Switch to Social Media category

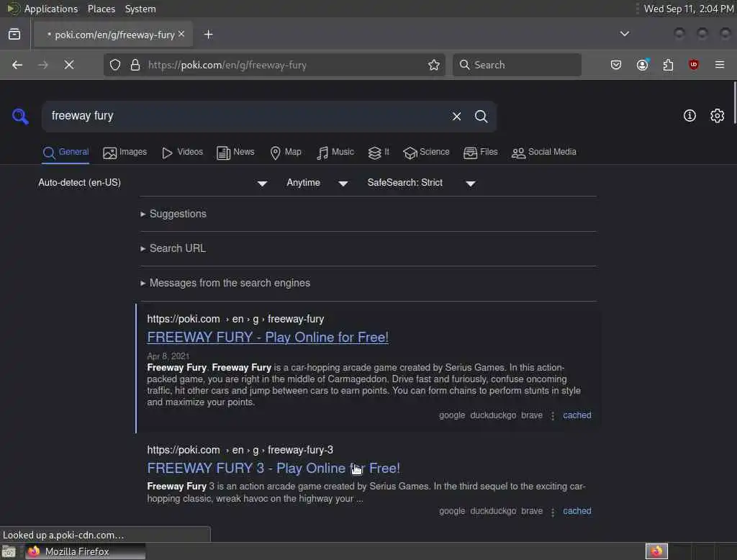(544, 153)
